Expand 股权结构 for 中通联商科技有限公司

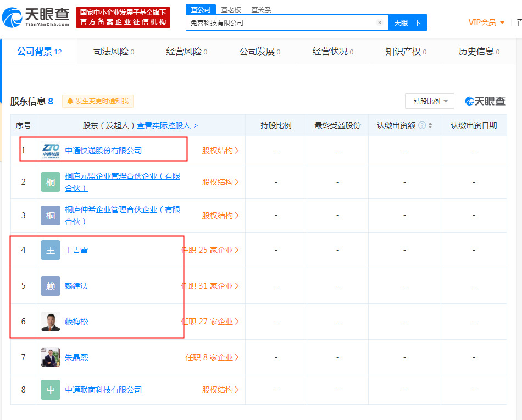click(220, 390)
